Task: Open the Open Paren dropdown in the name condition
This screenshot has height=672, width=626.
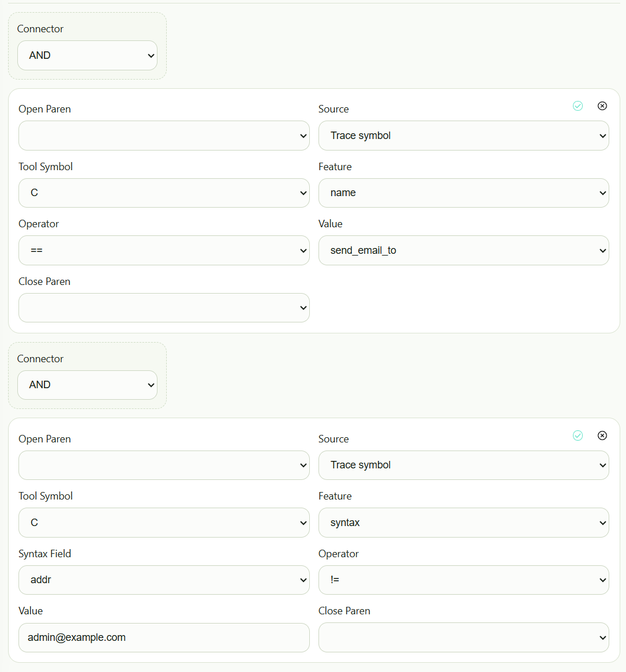Action: click(164, 136)
